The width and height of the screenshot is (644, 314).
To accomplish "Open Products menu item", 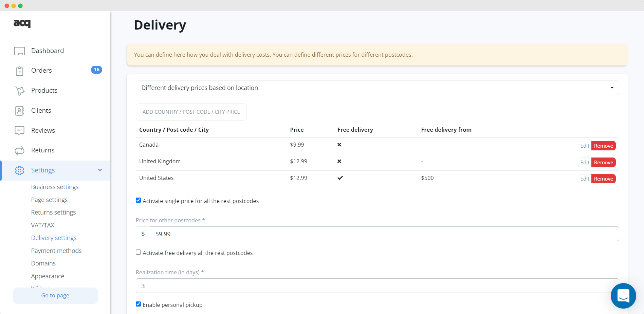I will coord(44,90).
